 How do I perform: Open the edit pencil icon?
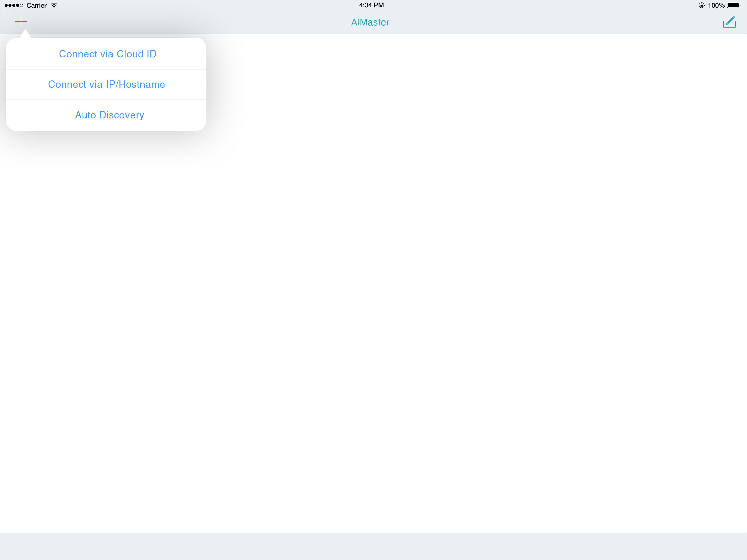point(729,22)
